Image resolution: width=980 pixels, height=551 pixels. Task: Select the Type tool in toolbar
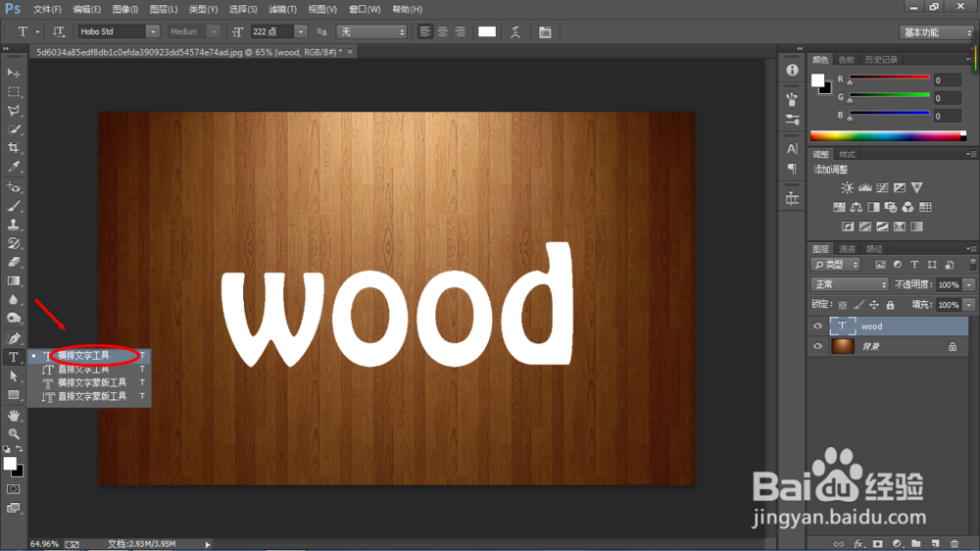pyautogui.click(x=13, y=357)
